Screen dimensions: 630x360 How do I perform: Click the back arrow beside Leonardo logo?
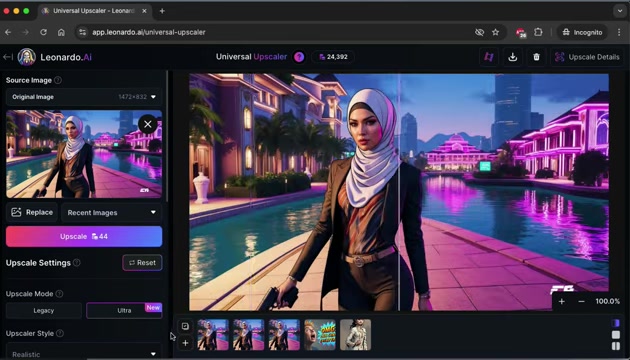pos(8,57)
